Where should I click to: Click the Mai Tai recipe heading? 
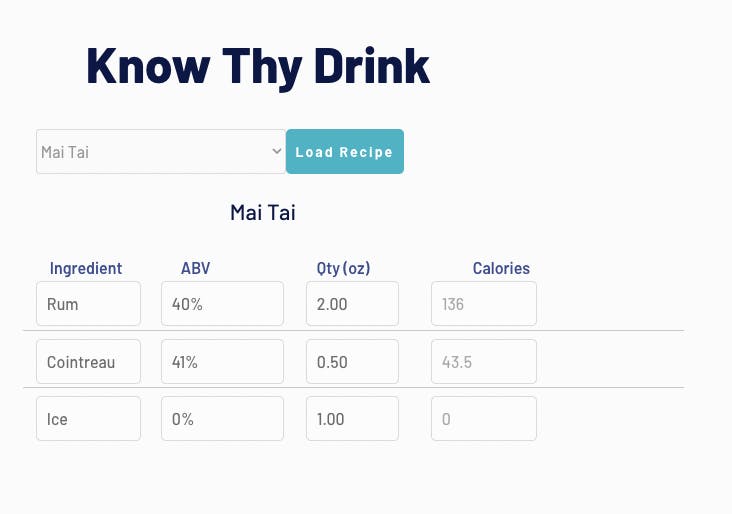263,213
